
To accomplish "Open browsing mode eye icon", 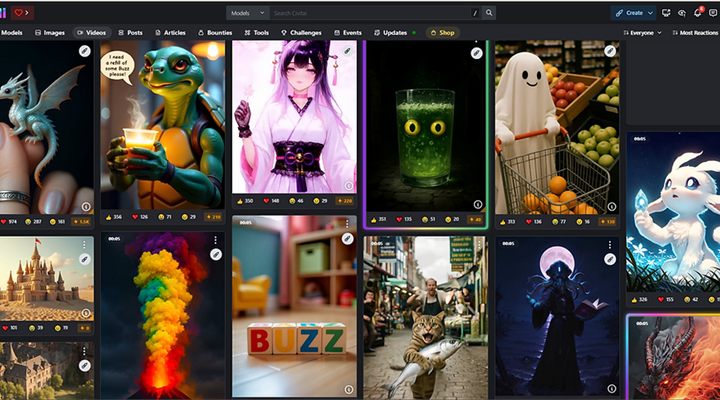I will pyautogui.click(x=682, y=13).
